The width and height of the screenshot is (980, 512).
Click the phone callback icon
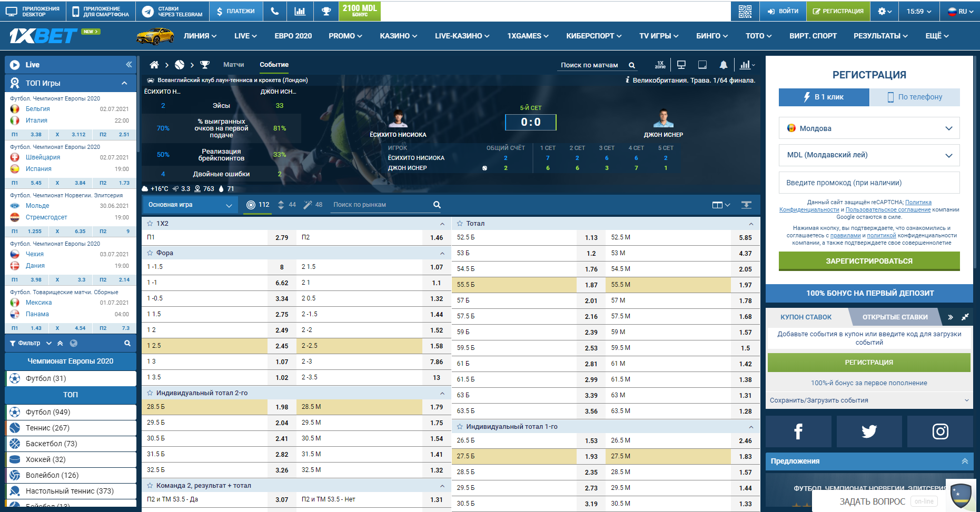(x=274, y=11)
